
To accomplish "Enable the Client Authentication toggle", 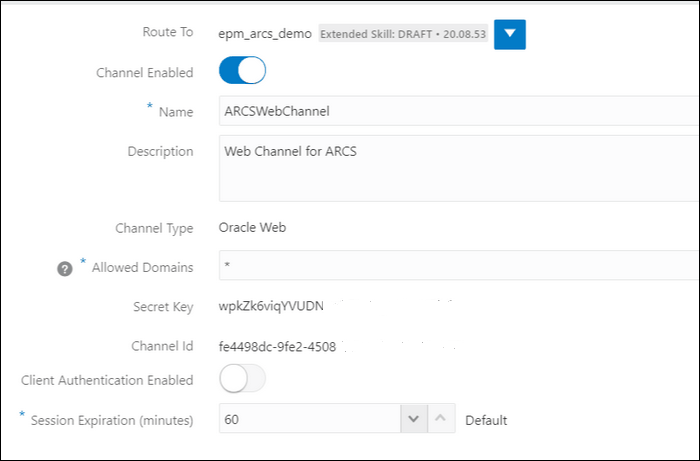I will click(242, 379).
